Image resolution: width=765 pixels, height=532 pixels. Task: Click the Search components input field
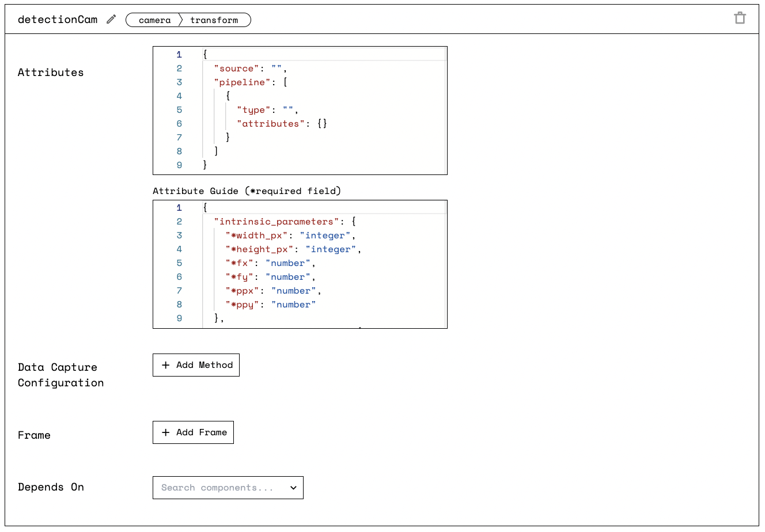coord(218,488)
